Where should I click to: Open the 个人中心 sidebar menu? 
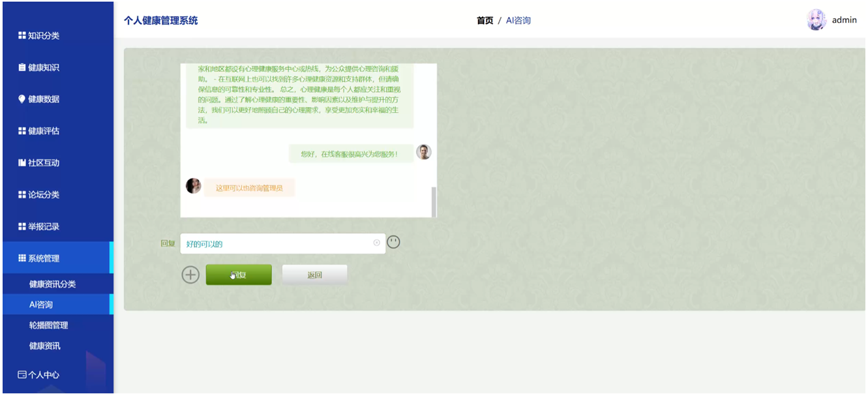tap(57, 375)
